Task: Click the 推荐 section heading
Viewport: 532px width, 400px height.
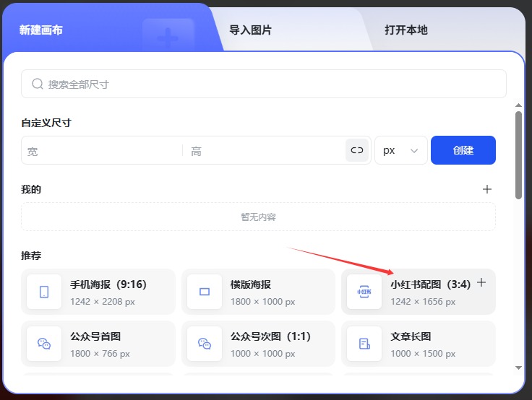Action: click(x=31, y=256)
